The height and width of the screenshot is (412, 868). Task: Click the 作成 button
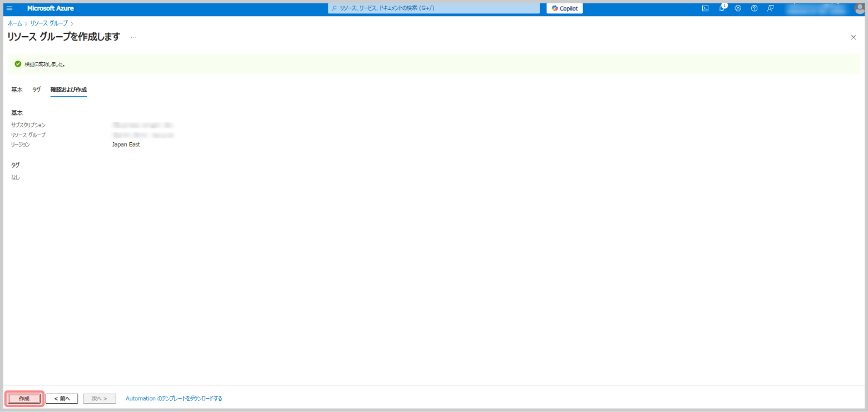pos(24,399)
